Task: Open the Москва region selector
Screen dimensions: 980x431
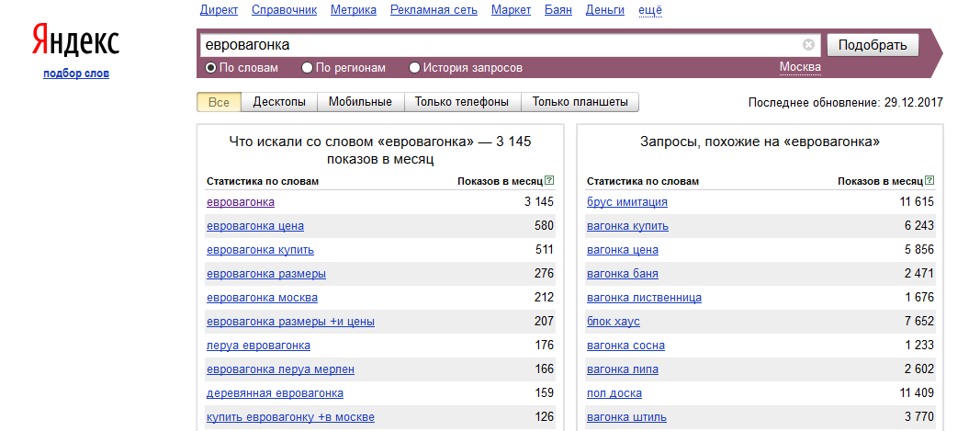Action: pos(800,67)
